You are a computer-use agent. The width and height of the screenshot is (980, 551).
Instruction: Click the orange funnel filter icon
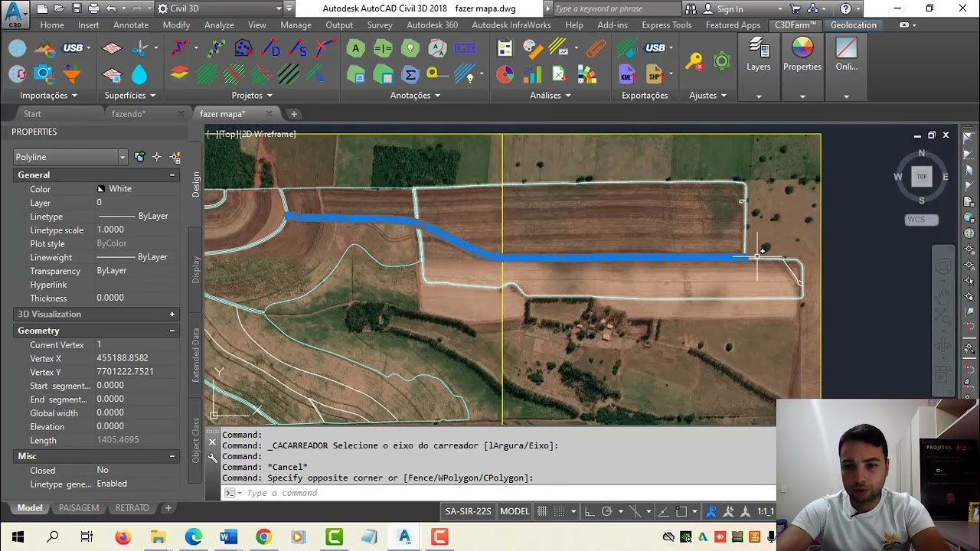point(72,74)
